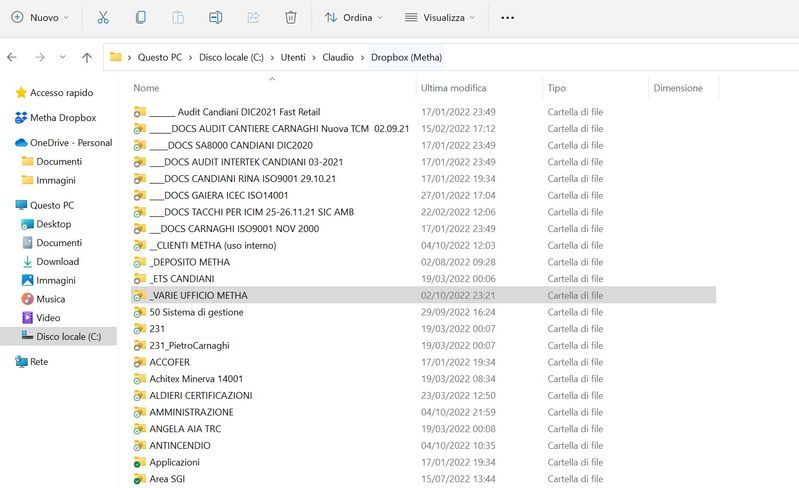
Task: Click the Copy icon in toolbar
Action: pyautogui.click(x=141, y=17)
